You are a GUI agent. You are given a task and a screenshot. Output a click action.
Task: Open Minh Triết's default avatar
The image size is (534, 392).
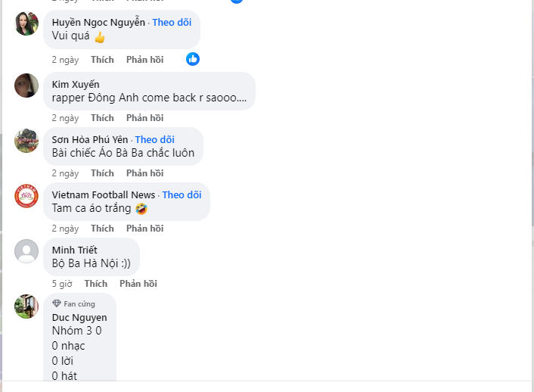pos(26,251)
